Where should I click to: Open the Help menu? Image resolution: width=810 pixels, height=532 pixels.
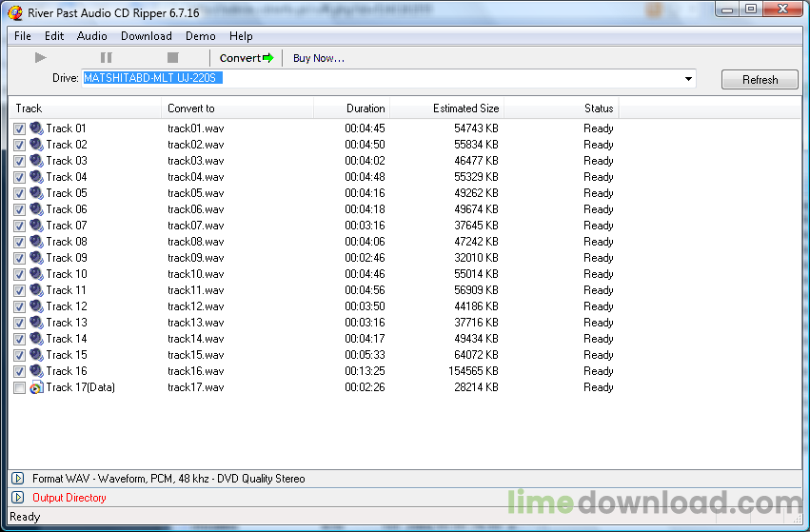point(241,36)
